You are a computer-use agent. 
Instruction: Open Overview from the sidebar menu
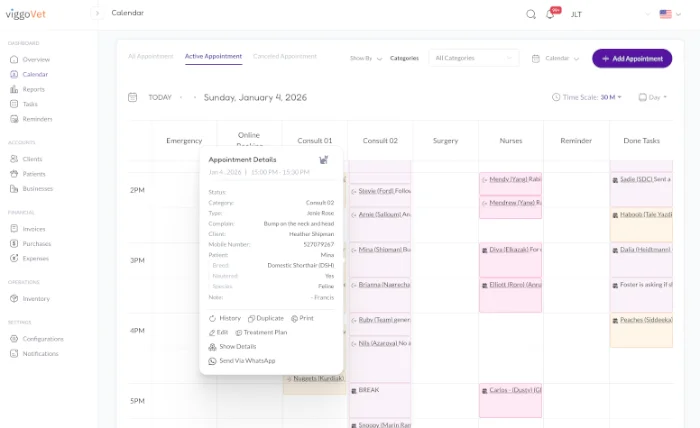(36, 59)
